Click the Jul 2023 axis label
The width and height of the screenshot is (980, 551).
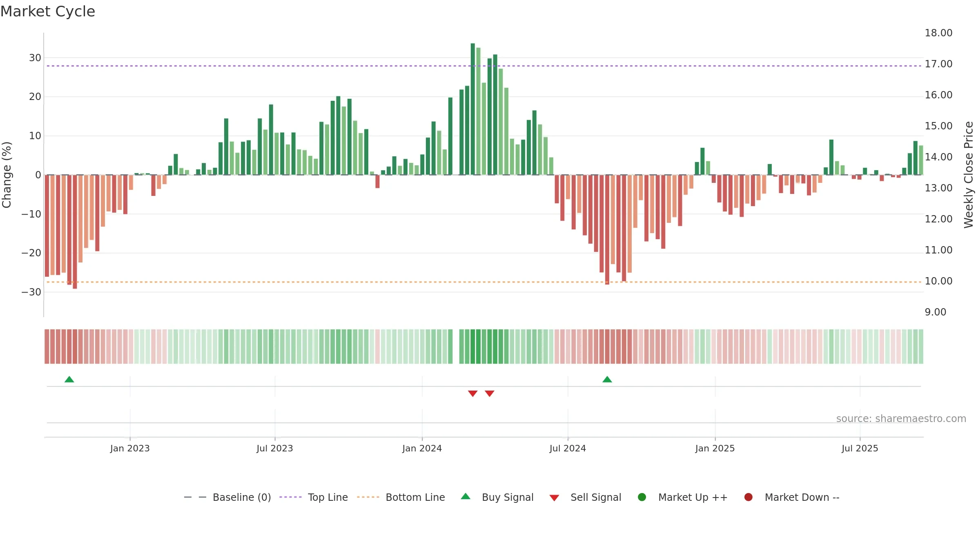[275, 449]
